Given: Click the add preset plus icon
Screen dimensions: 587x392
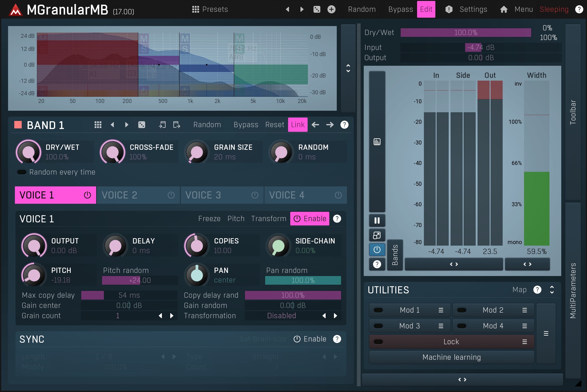Looking at the screenshot, I should pyautogui.click(x=331, y=9).
